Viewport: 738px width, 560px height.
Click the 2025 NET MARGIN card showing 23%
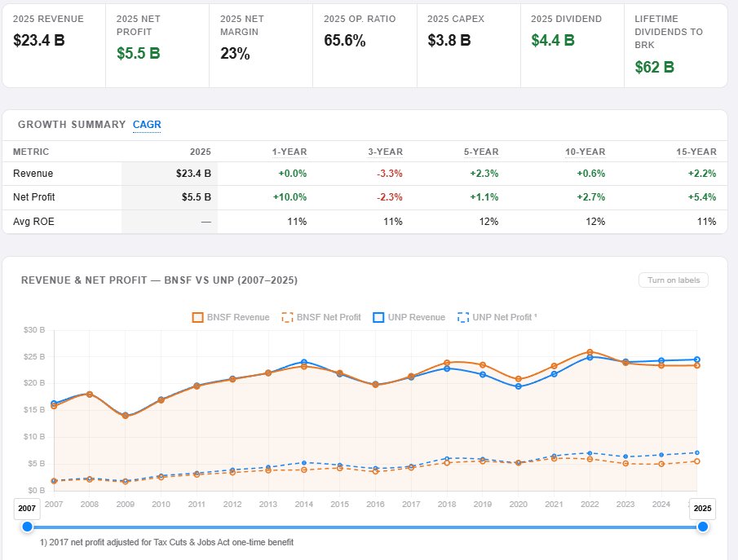(x=261, y=46)
